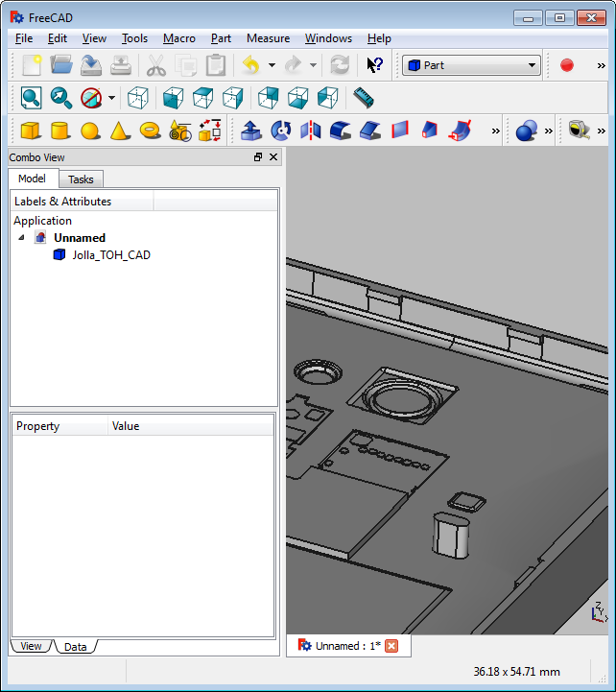Click the Cut scissors icon
Screen dimensions: 616x692
[156, 65]
